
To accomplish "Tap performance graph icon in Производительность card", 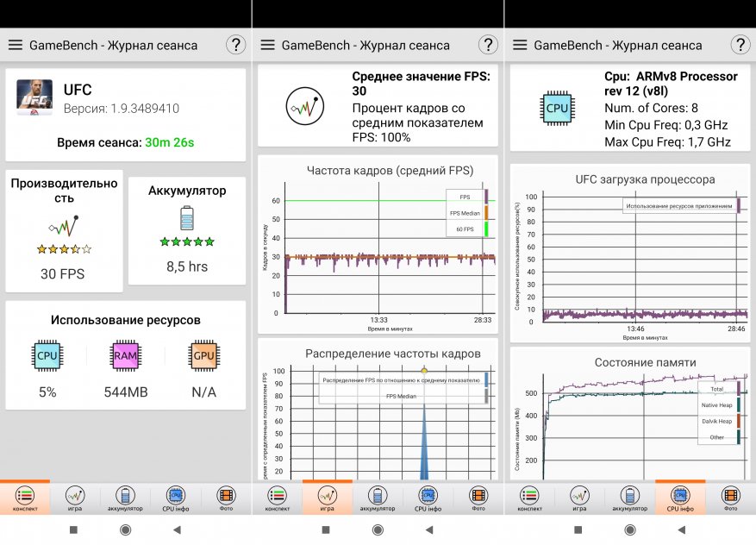I will click(64, 226).
